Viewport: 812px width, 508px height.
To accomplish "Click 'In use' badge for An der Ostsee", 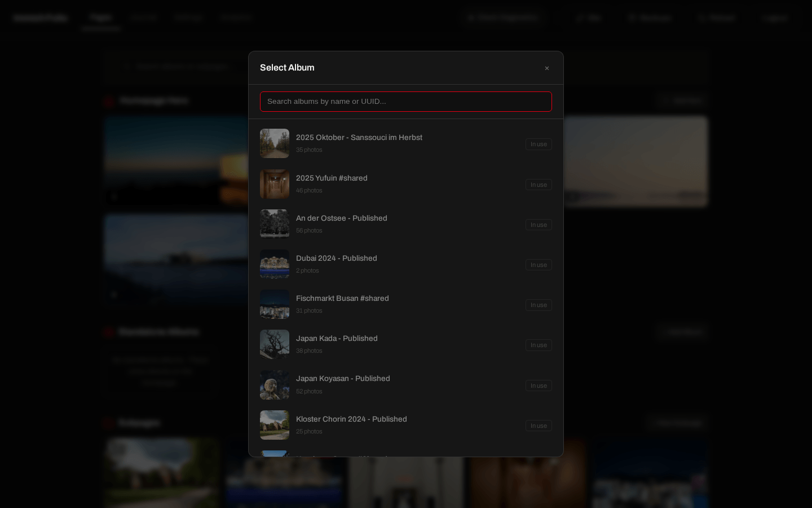I will (539, 225).
